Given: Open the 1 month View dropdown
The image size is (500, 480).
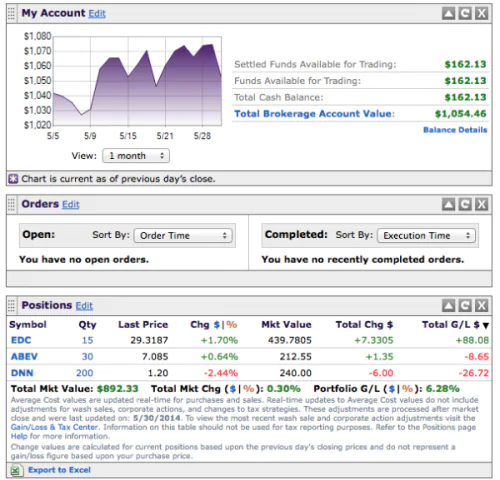Looking at the screenshot, I should point(136,156).
